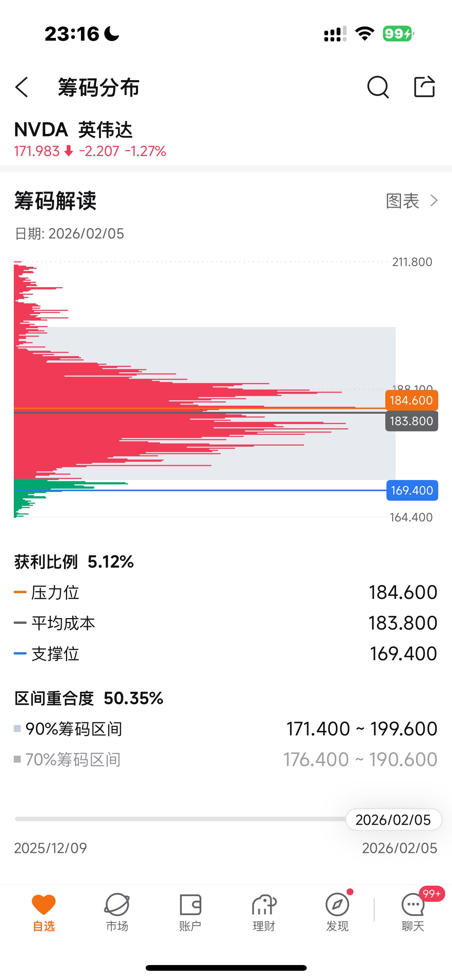Tap the blue 169.400 support price tag
The width and height of the screenshot is (452, 980).
tap(412, 490)
